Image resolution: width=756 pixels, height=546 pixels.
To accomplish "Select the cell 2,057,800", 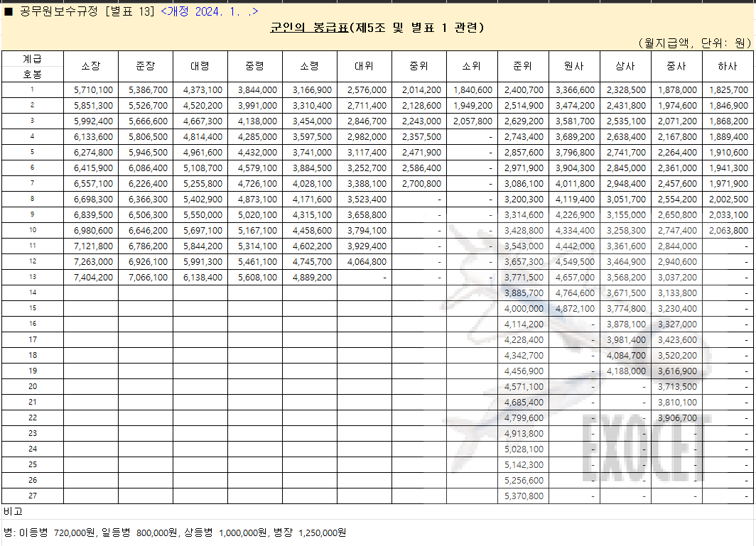I will click(x=472, y=121).
